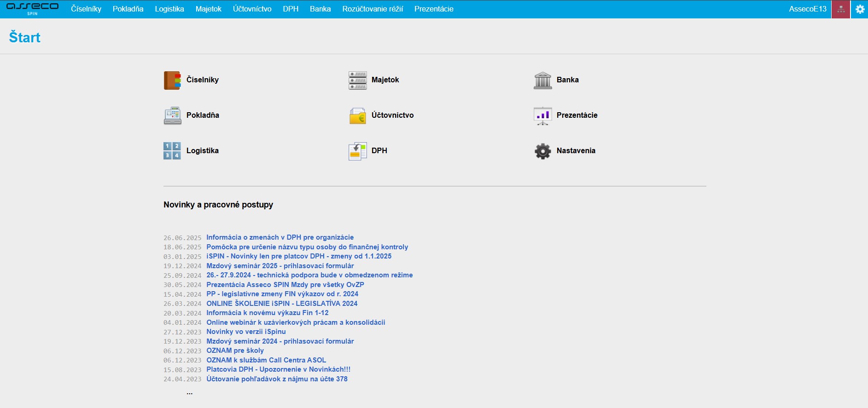Open the Rozúčtovanie réžií top menu
868x408 pixels.
click(372, 9)
